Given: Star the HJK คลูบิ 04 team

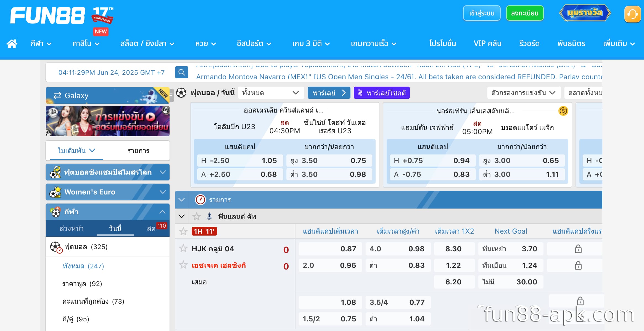Looking at the screenshot, I should [x=183, y=249].
